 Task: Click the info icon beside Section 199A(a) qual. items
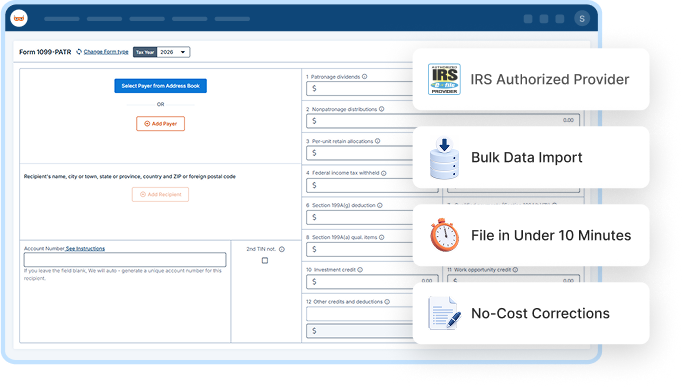pyautogui.click(x=382, y=237)
